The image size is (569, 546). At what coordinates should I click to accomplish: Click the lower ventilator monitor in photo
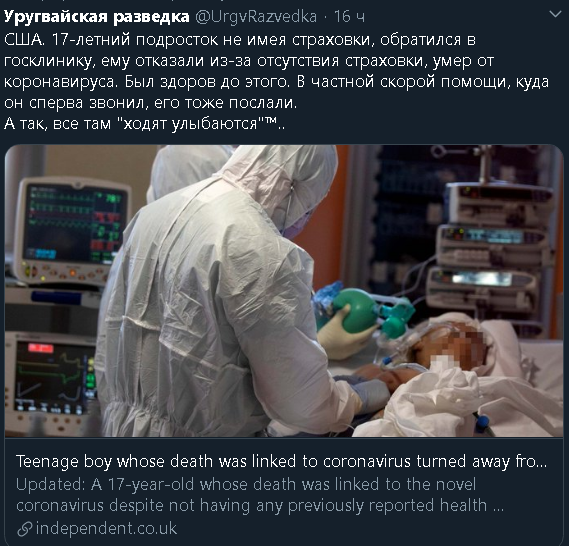50,381
